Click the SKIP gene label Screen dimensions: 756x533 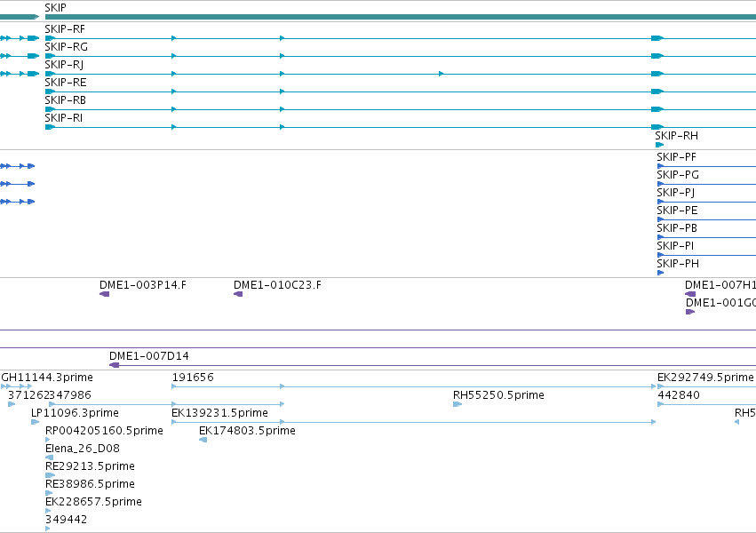point(55,8)
